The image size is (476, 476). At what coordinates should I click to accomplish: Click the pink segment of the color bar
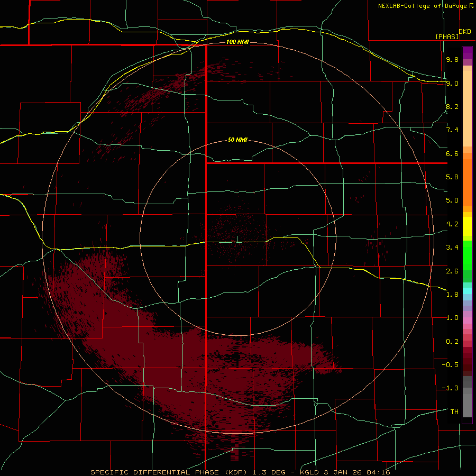(467, 321)
